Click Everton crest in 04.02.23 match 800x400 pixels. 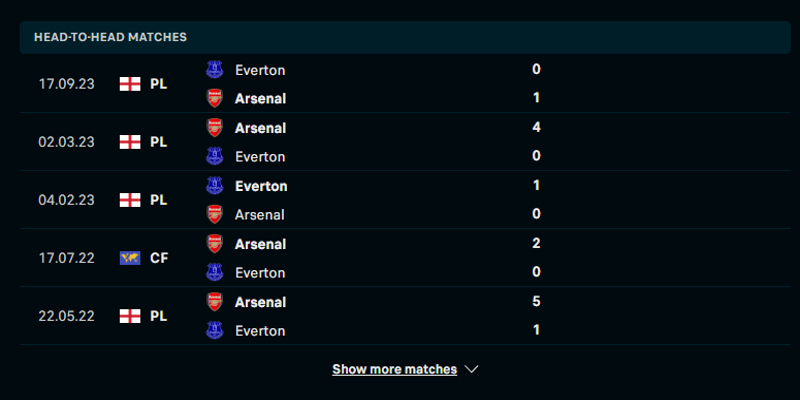point(214,186)
